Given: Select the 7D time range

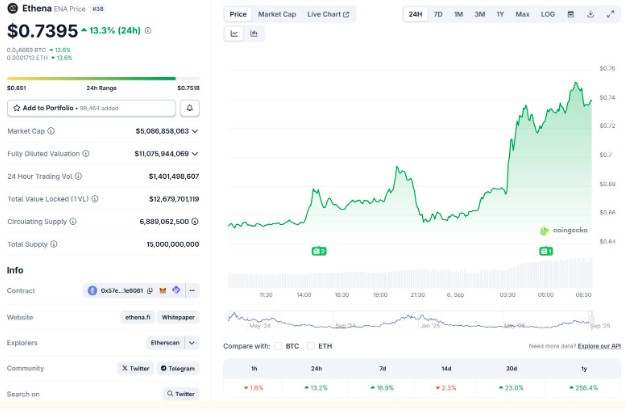Looking at the screenshot, I should coord(438,14).
